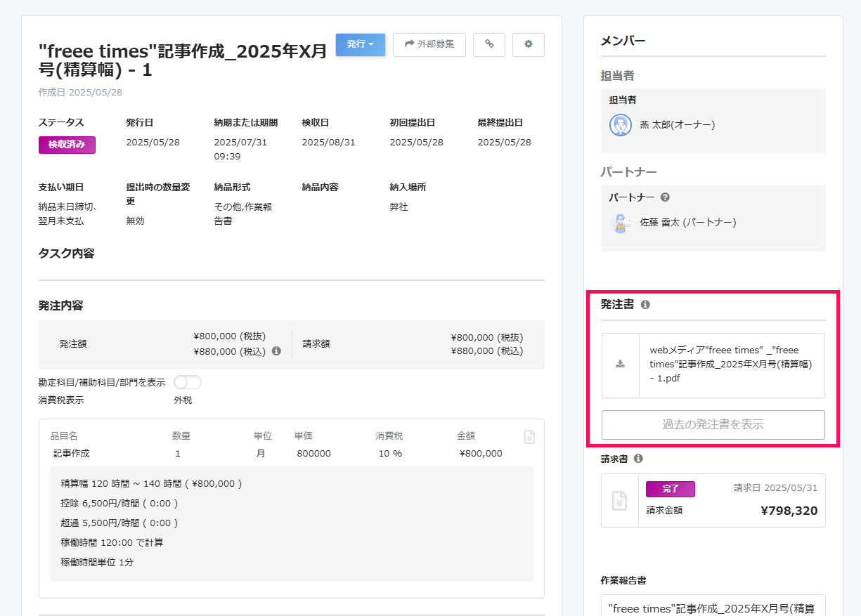
Task: Click the document icon above the 品目名 table
Action: tap(529, 436)
